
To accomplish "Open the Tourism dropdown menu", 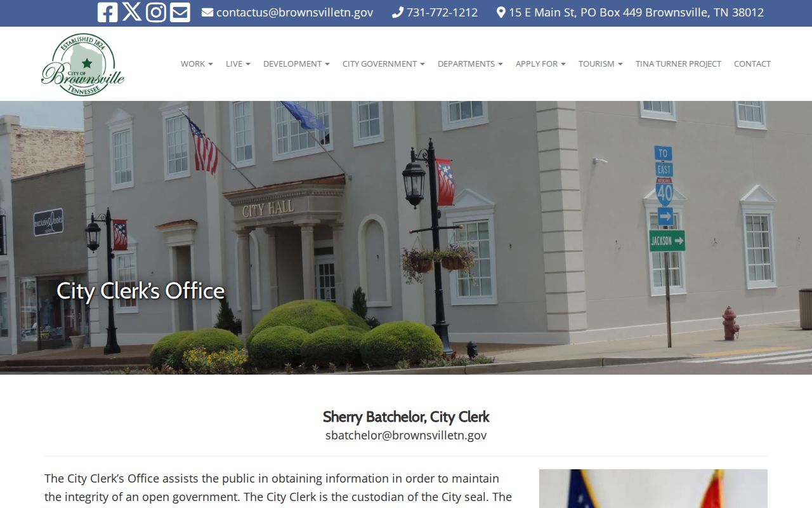I will [x=601, y=63].
